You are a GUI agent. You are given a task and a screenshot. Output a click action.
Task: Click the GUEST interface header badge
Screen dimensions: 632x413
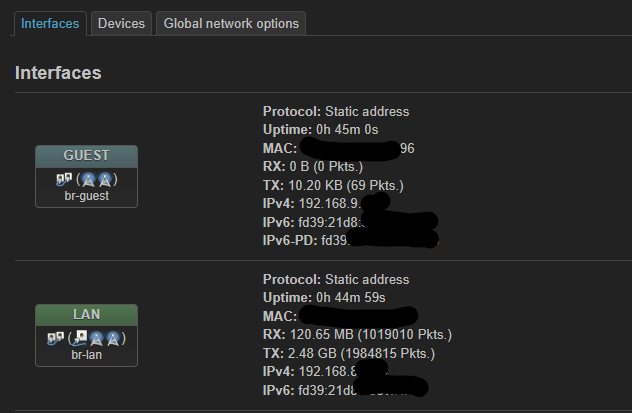pyautogui.click(x=86, y=156)
